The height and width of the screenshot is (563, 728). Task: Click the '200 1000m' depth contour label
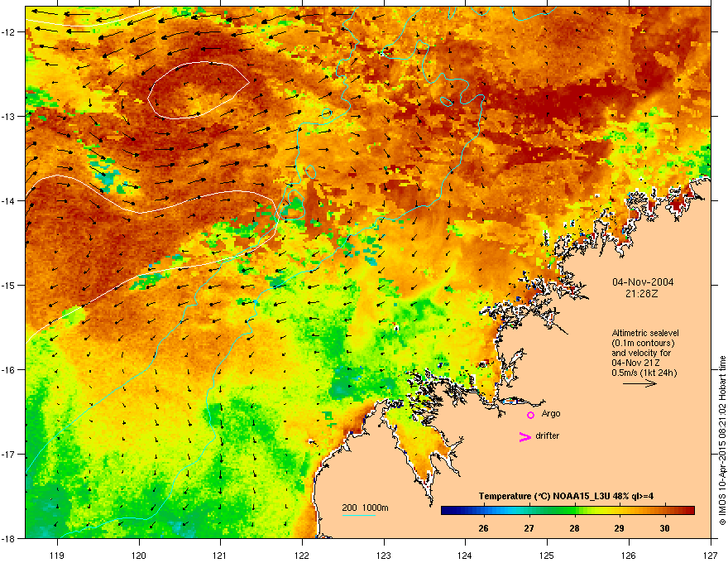(365, 508)
